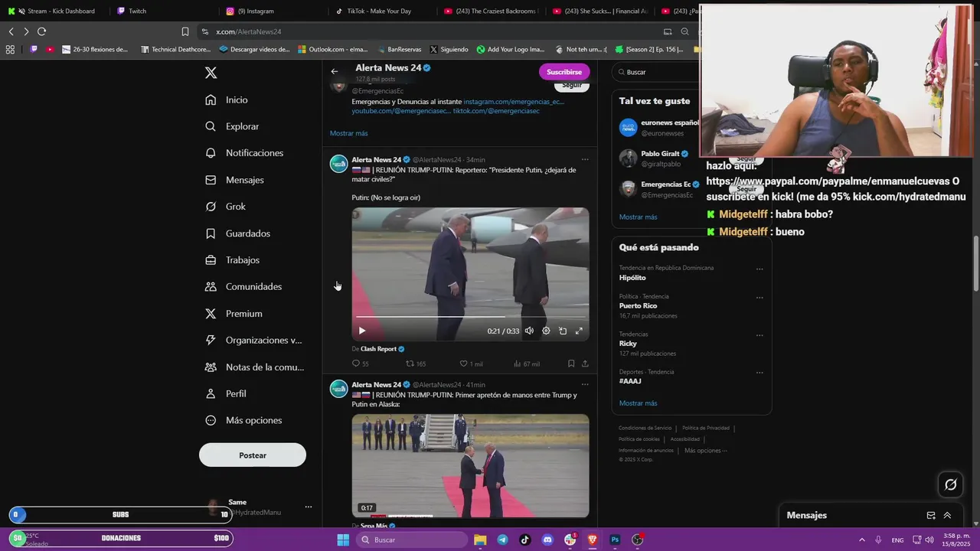Open options for Puerto Rico trend

pos(759,298)
